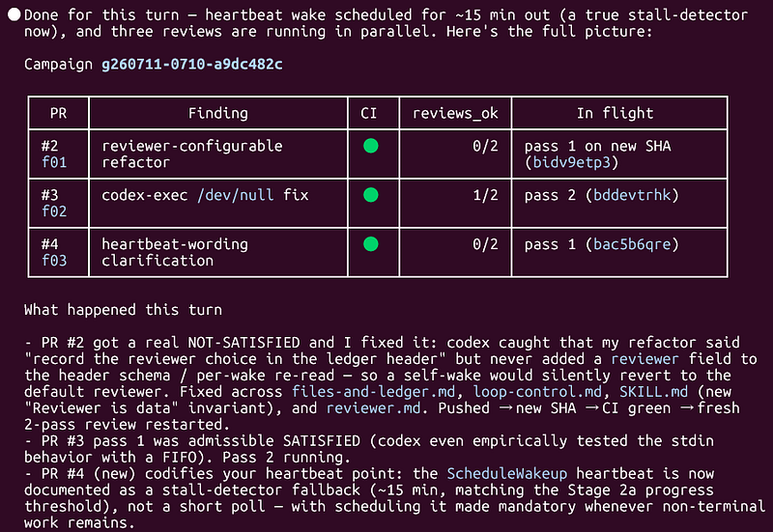Click the f01 finding link

54,162
